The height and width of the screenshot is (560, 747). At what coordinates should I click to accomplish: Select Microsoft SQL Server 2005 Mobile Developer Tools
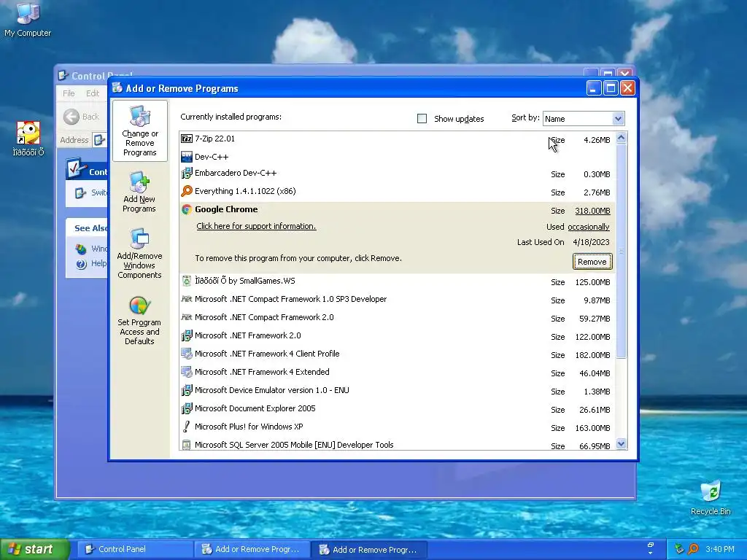(x=398, y=445)
